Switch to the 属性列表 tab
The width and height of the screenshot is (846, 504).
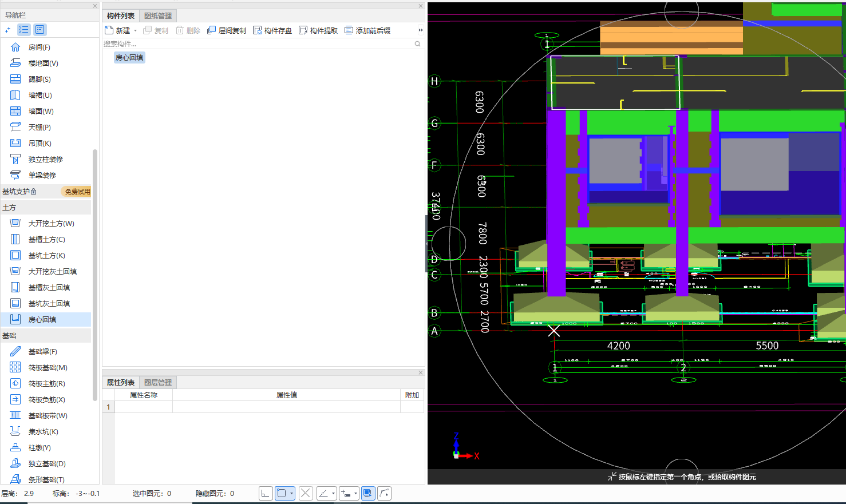point(121,383)
